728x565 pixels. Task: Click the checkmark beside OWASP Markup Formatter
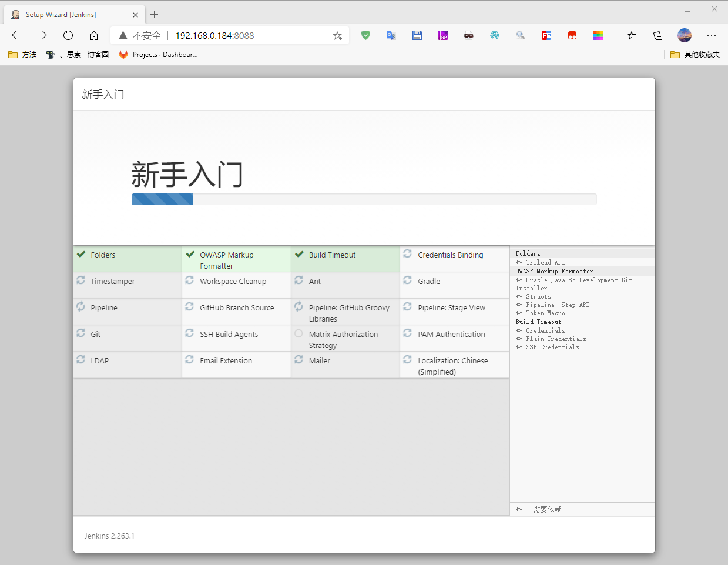click(190, 254)
